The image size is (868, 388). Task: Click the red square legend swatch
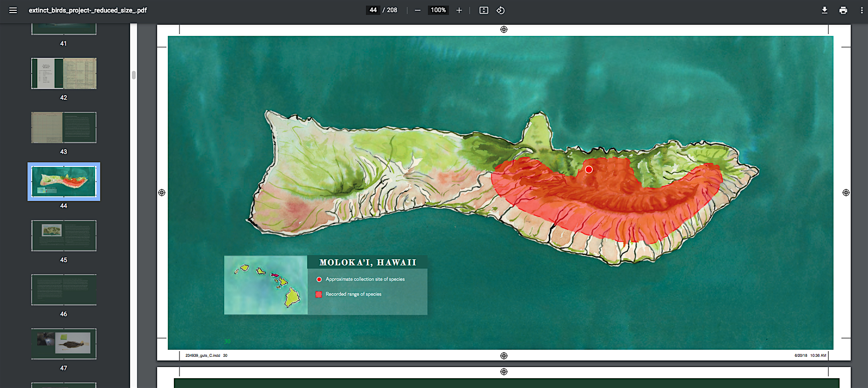click(319, 294)
